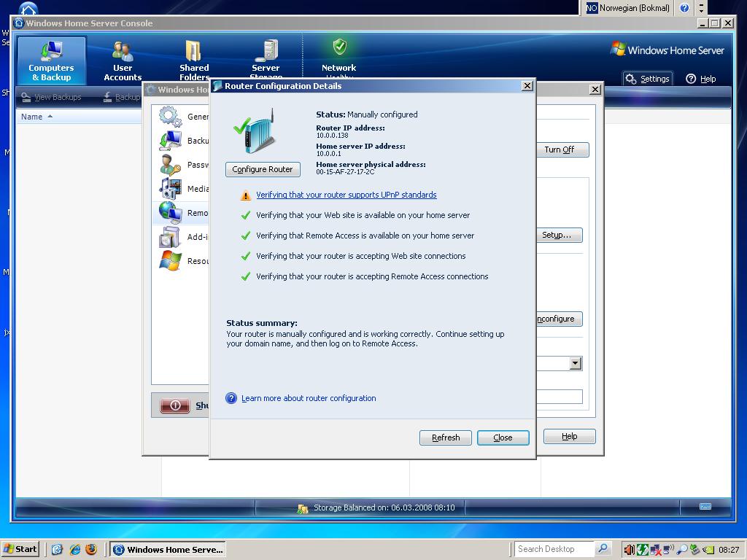Viewport: 747px width, 560px height.
Task: Switch to the Server Storage tab
Action: coord(266,58)
